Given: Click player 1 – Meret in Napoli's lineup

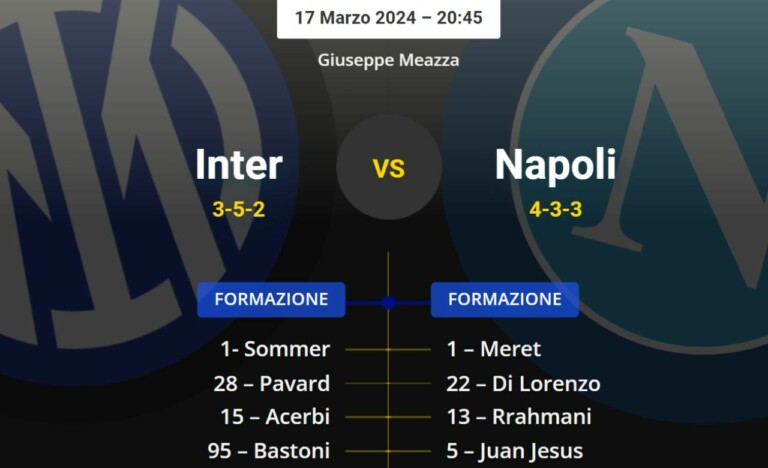Looking at the screenshot, I should pyautogui.click(x=494, y=349).
